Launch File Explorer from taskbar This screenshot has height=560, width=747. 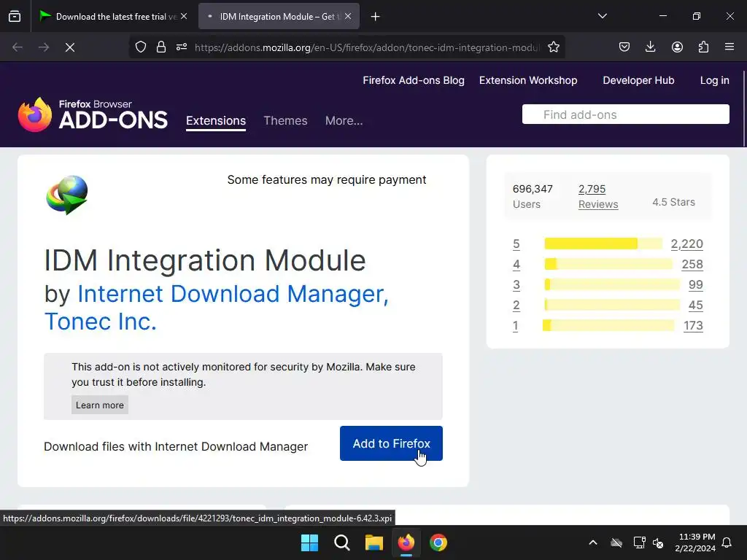[x=374, y=542]
